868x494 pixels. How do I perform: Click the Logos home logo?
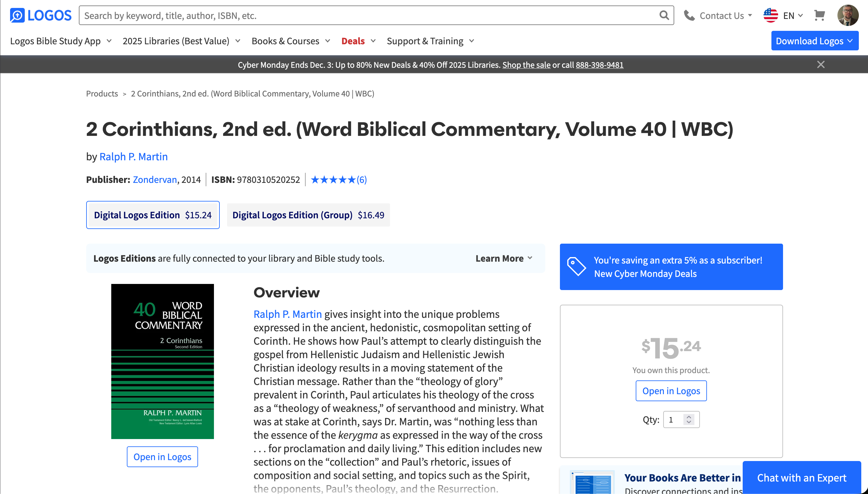pyautogui.click(x=41, y=15)
